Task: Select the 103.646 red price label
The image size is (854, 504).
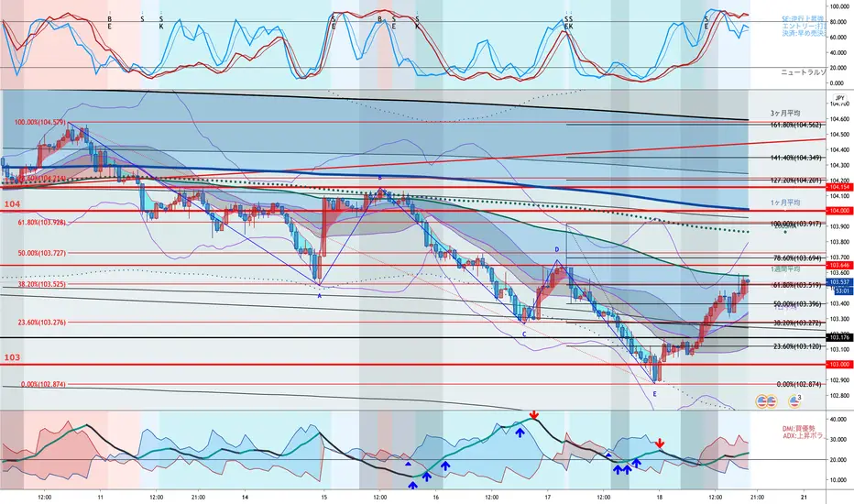Action: (x=839, y=266)
